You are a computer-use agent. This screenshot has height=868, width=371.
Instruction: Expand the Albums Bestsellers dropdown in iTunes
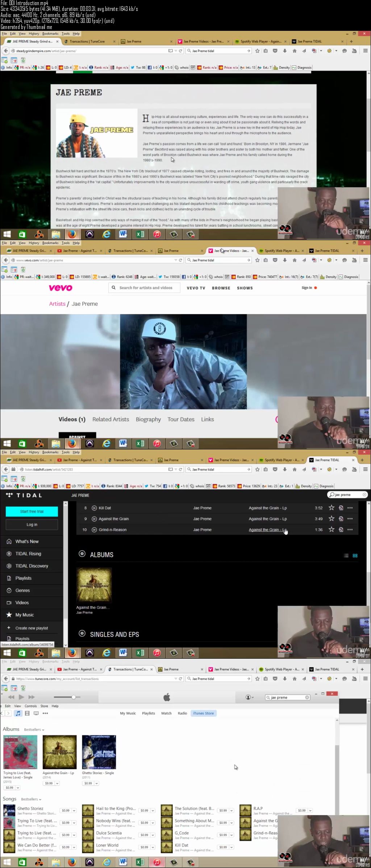34,729
